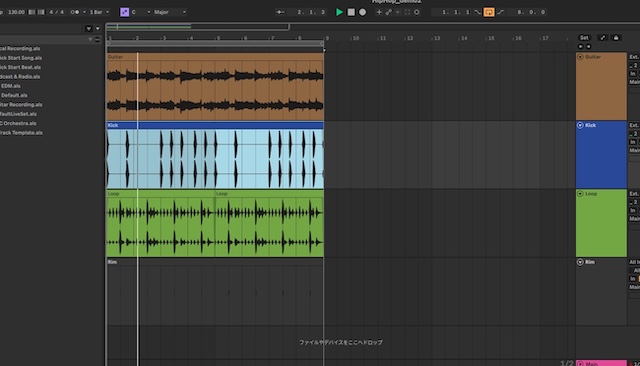Select the Kick clip title bar
Image resolution: width=640 pixels, height=366 pixels.
pos(215,125)
